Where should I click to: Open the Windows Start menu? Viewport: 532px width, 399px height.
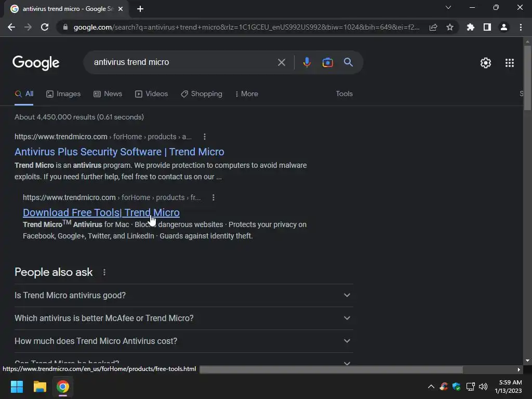click(x=17, y=387)
